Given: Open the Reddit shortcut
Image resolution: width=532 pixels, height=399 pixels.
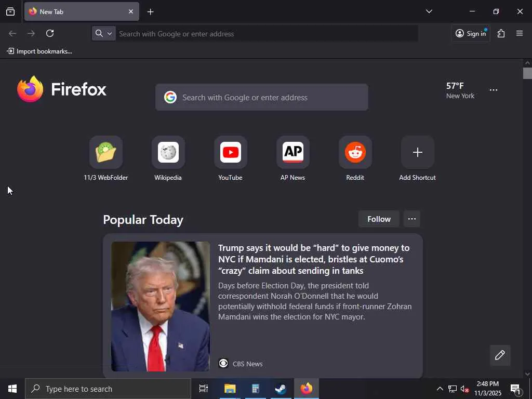Looking at the screenshot, I should (x=355, y=158).
